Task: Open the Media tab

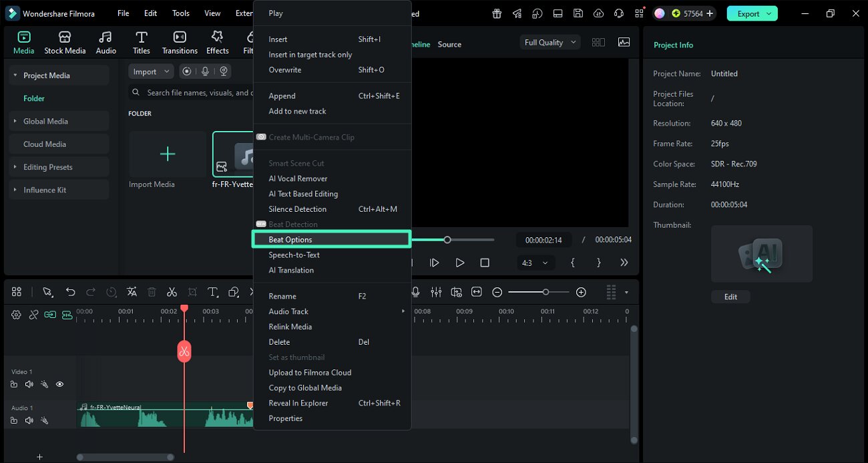Action: pos(23,42)
